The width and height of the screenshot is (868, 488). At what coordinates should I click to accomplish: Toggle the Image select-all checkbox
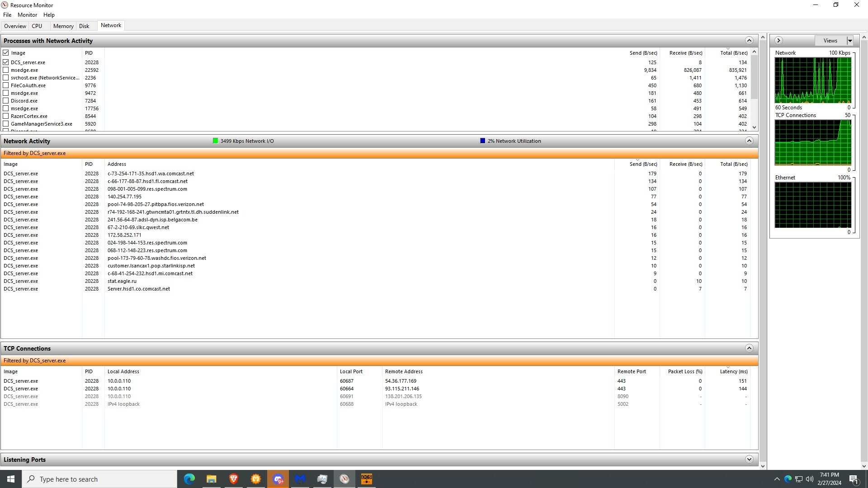(6, 53)
